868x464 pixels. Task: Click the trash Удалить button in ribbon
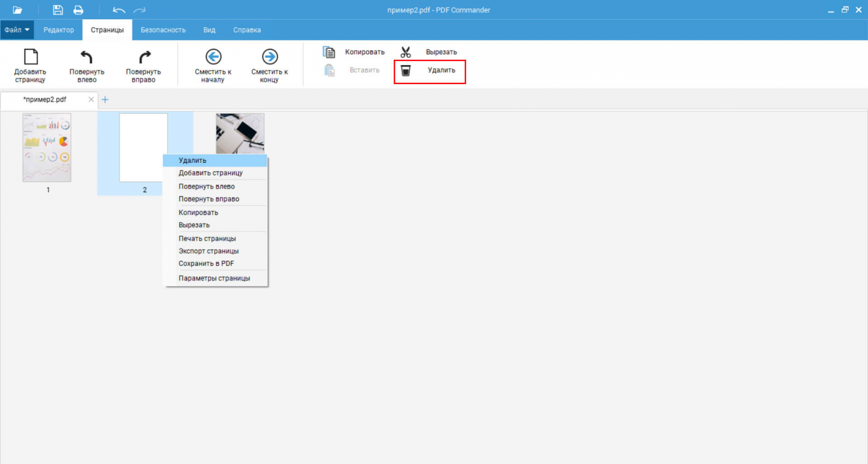(x=430, y=71)
